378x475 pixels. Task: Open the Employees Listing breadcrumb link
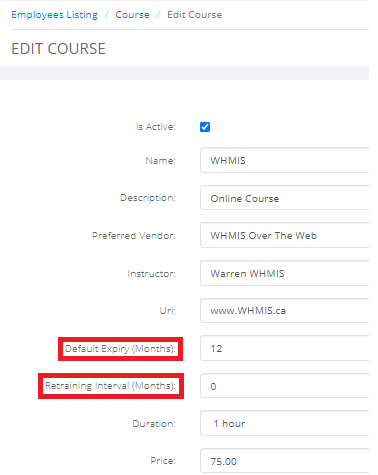point(54,15)
